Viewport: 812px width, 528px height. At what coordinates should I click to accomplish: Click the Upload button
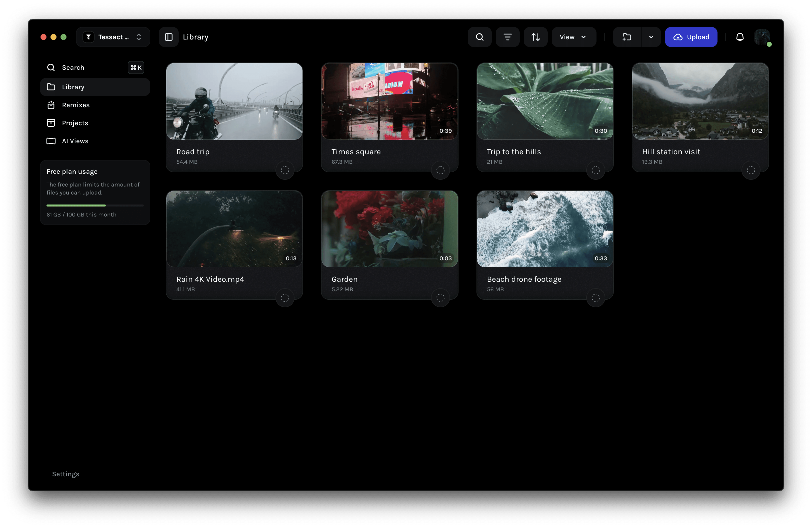(691, 37)
